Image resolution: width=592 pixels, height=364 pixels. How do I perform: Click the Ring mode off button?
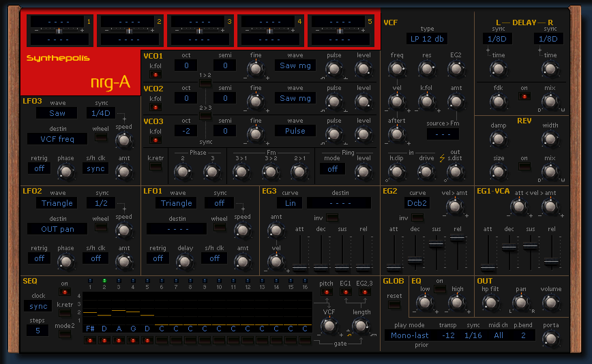pos(332,168)
